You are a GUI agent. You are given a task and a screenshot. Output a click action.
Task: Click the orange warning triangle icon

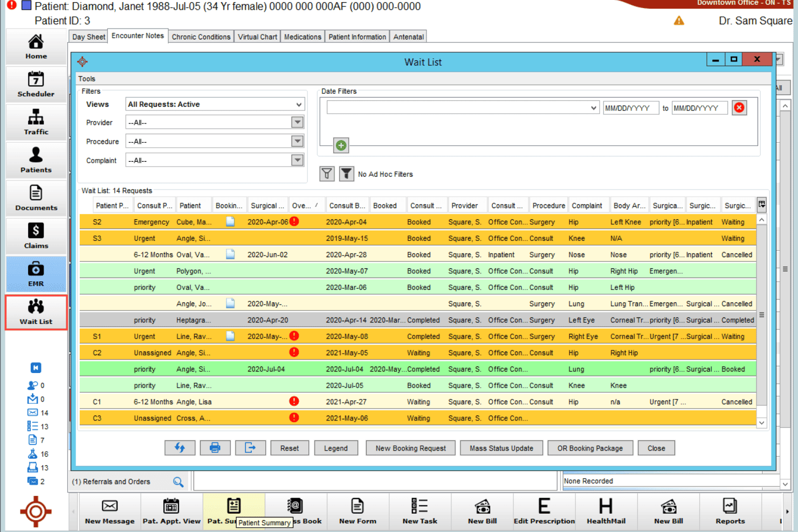(679, 21)
